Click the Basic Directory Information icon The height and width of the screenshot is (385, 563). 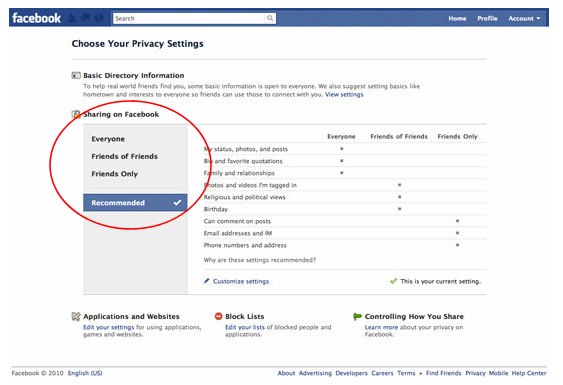point(76,75)
